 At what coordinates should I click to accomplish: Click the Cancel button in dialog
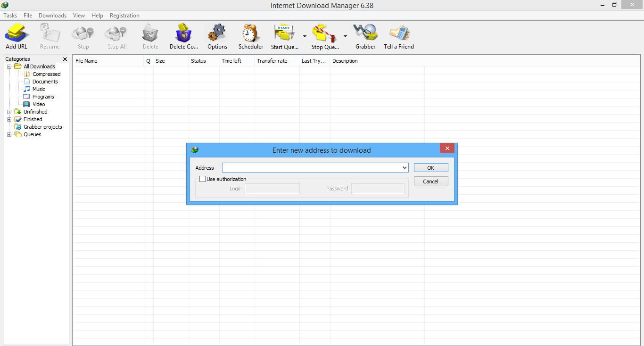tap(431, 181)
